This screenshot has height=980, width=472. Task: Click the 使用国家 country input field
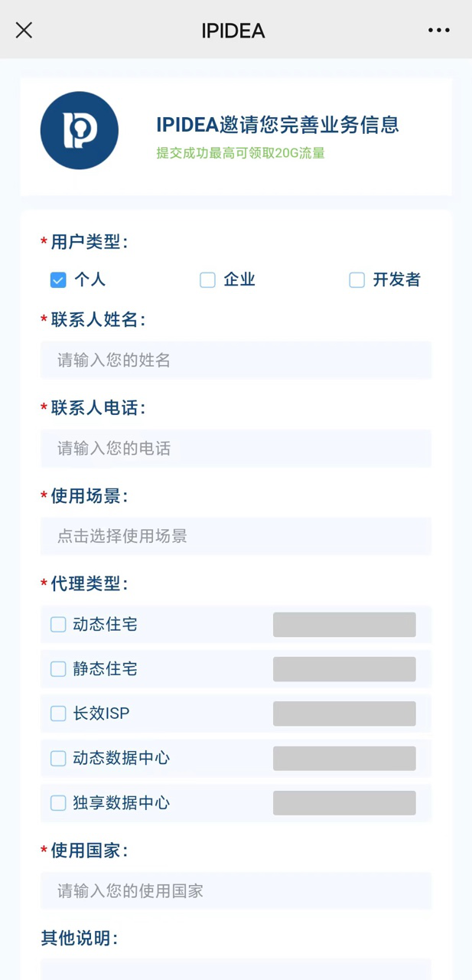(x=236, y=891)
